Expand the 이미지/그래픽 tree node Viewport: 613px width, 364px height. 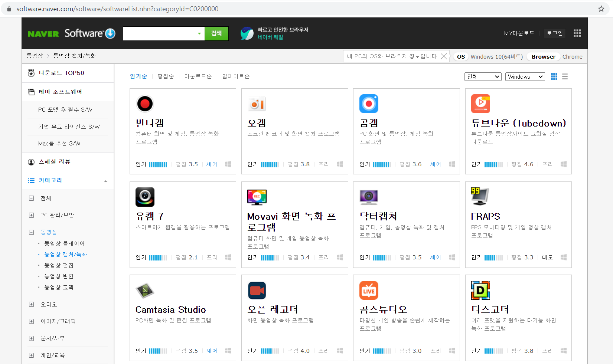(x=32, y=321)
